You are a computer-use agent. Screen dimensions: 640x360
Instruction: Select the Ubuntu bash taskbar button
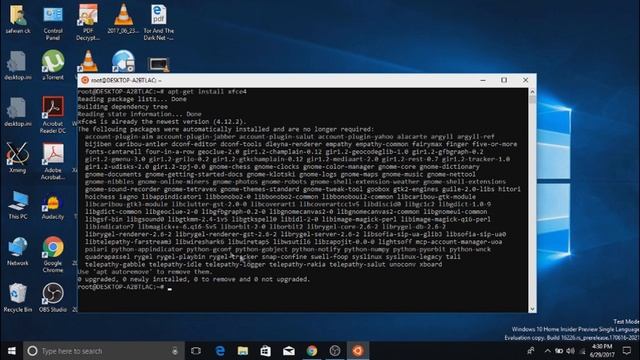click(358, 351)
